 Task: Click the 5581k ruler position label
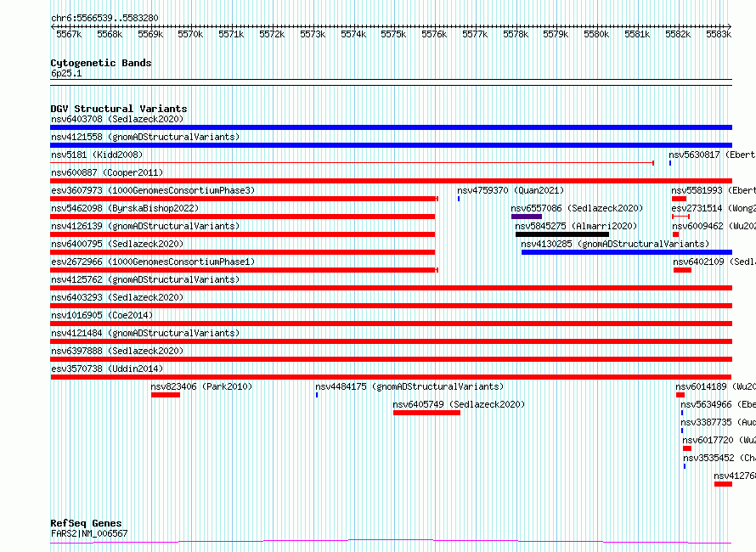click(x=637, y=34)
